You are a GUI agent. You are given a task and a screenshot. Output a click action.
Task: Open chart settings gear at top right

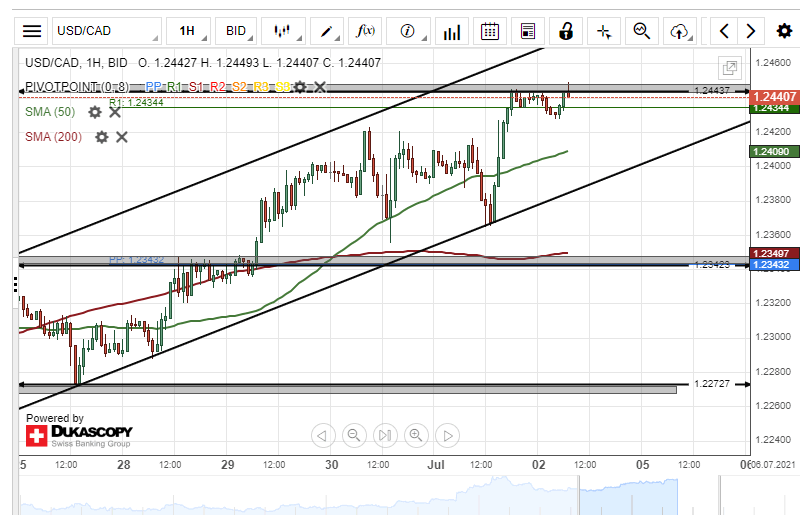[784, 31]
